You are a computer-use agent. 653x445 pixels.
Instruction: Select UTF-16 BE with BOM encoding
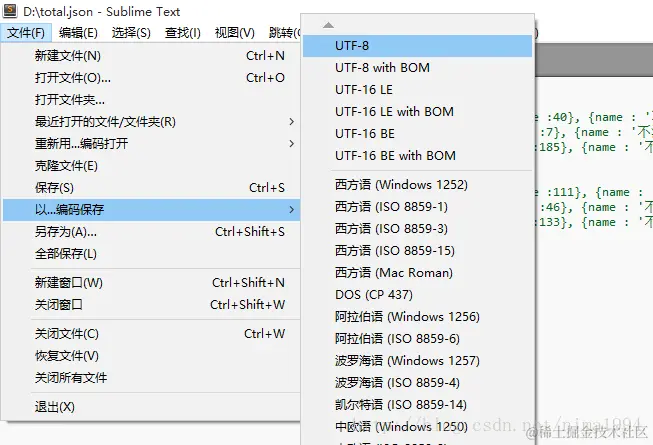coord(417,156)
